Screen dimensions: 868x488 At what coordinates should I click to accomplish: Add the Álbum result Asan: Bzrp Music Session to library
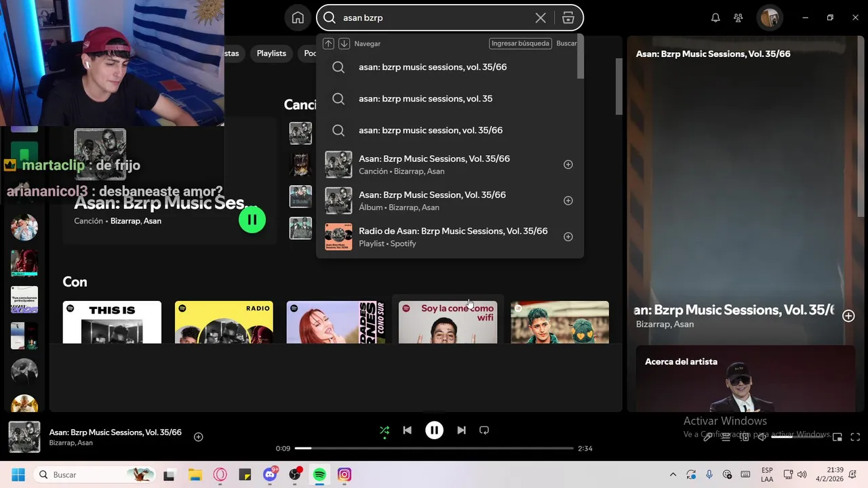pyautogui.click(x=568, y=201)
